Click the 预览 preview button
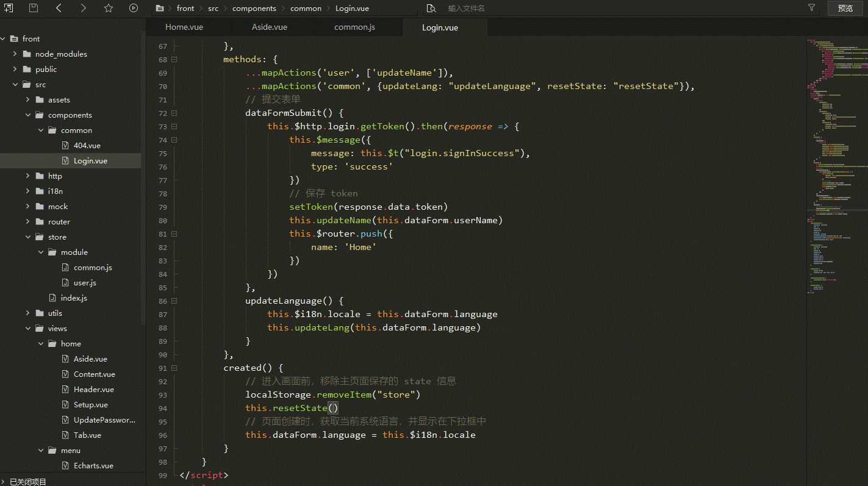The image size is (868, 486). click(845, 8)
